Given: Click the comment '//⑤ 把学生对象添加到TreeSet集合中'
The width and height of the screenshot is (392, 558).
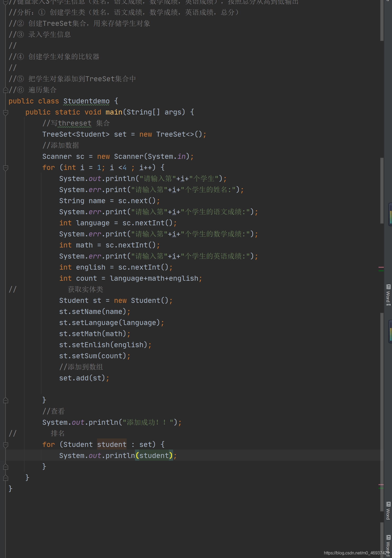Looking at the screenshot, I should (72, 79).
